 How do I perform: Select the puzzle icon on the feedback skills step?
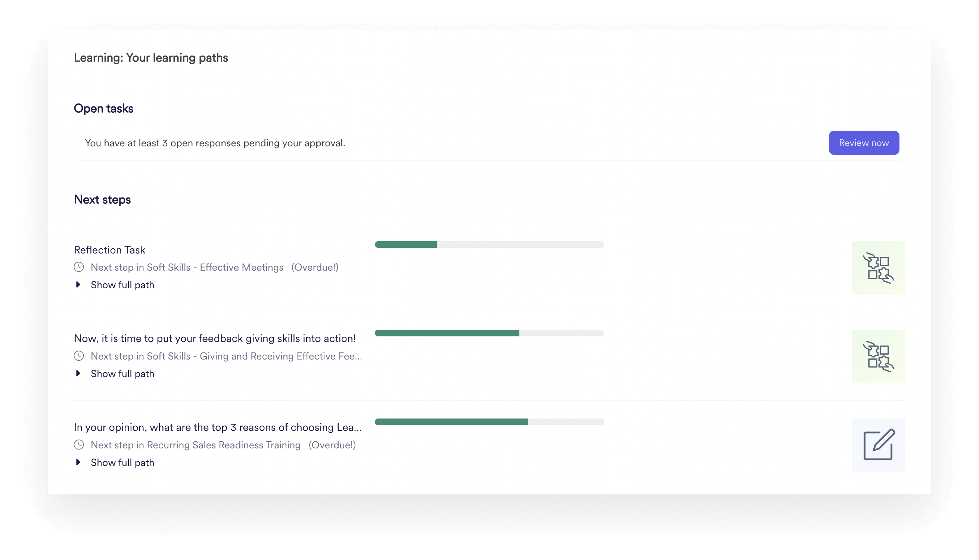click(x=878, y=357)
